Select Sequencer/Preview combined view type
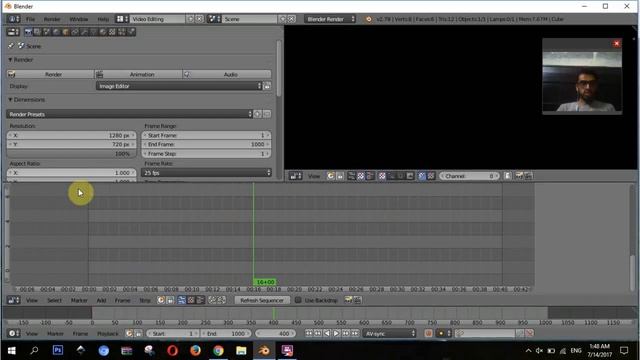640x360 pixels. pyautogui.click(x=200, y=300)
